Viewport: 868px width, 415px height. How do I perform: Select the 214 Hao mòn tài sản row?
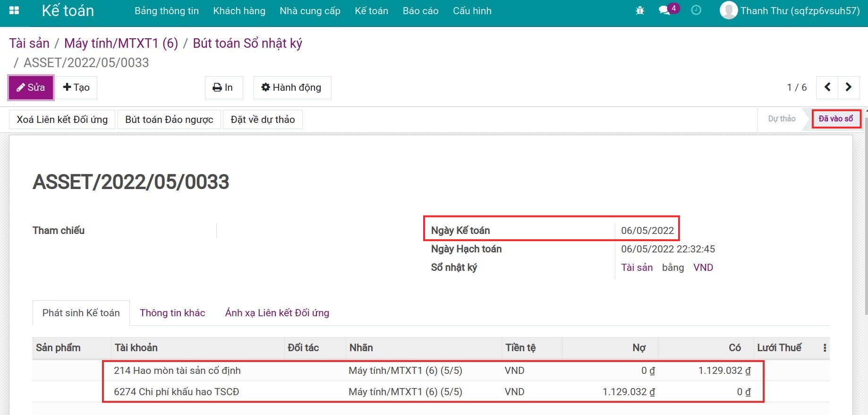177,371
